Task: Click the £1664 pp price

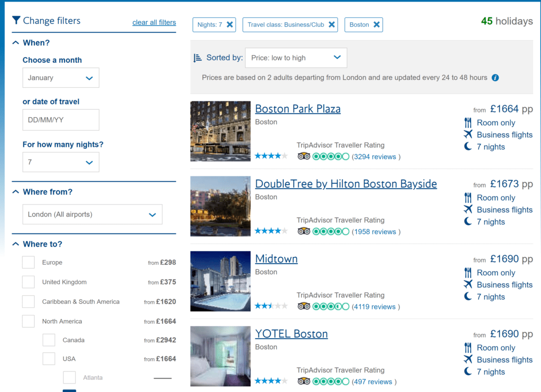Action: 511,109
